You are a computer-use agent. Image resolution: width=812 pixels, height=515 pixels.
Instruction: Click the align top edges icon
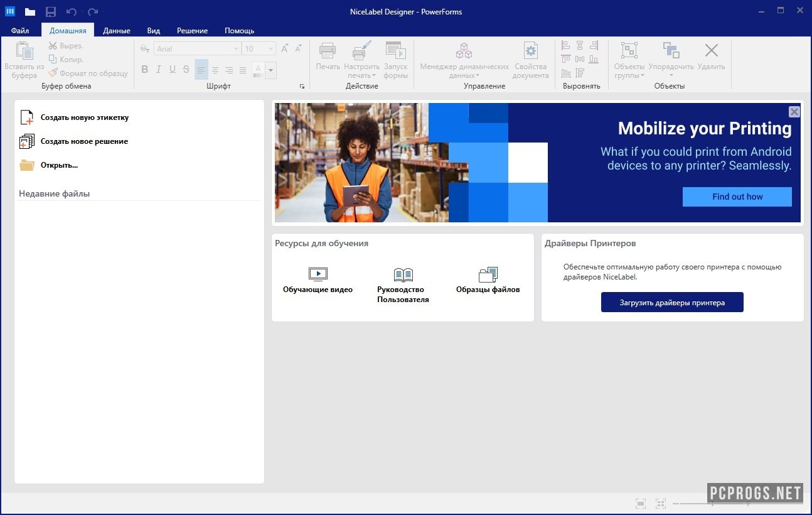(x=566, y=59)
